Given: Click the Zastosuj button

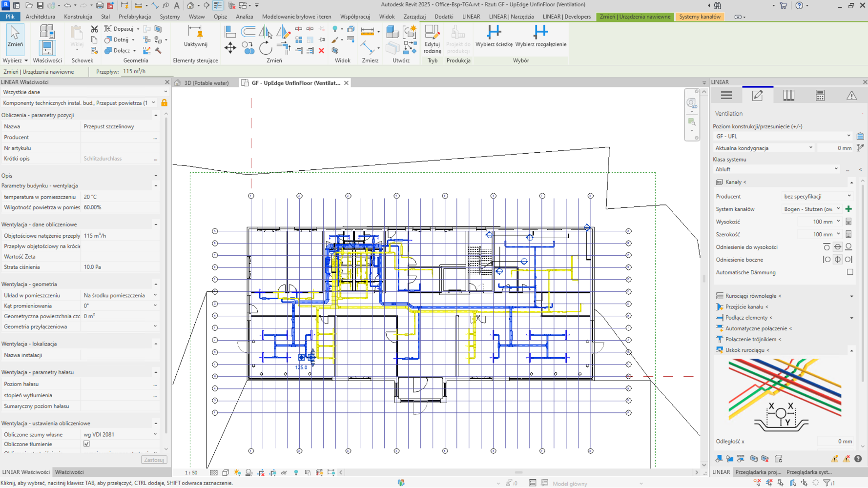Looking at the screenshot, I should click(x=154, y=460).
